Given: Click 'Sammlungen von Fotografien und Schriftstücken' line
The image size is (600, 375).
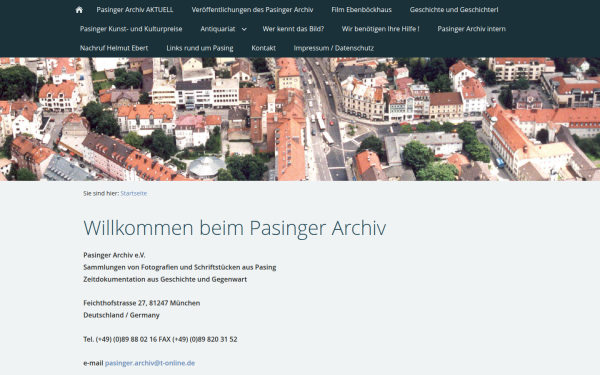Looking at the screenshot, I should tap(180, 267).
